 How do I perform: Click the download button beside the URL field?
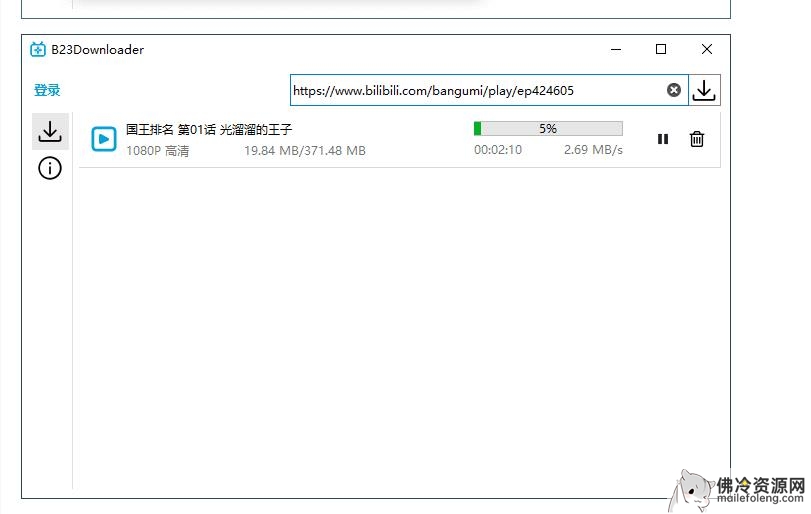[704, 90]
